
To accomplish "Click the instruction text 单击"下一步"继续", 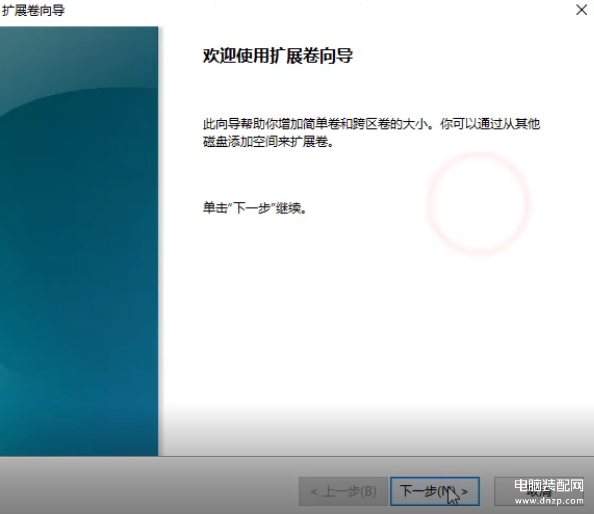I will click(255, 208).
